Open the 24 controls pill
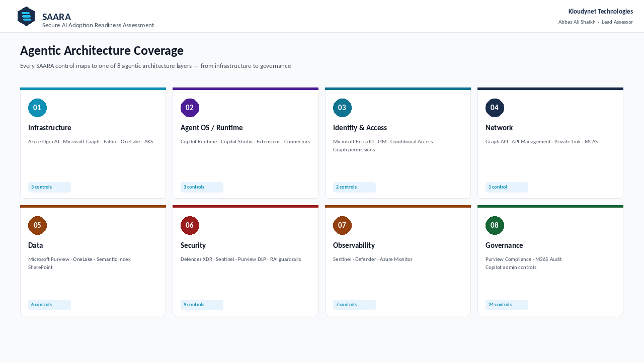644x362 pixels. [x=507, y=305]
